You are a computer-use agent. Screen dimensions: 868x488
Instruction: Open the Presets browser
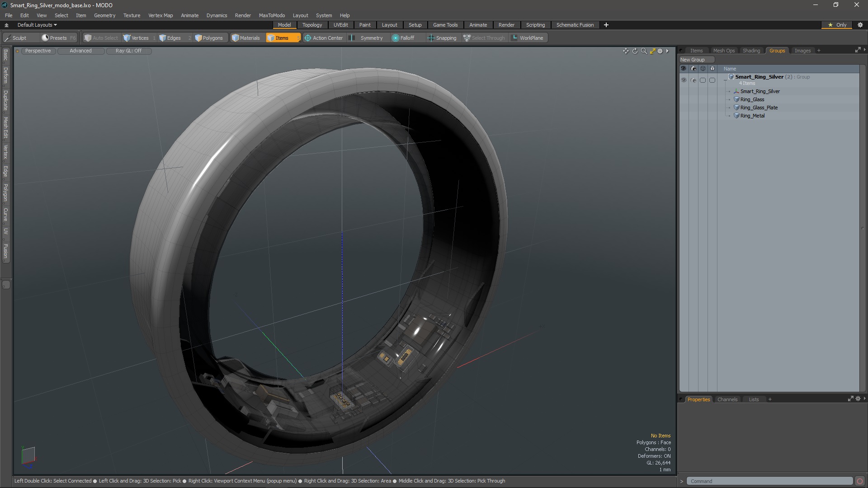pyautogui.click(x=58, y=38)
